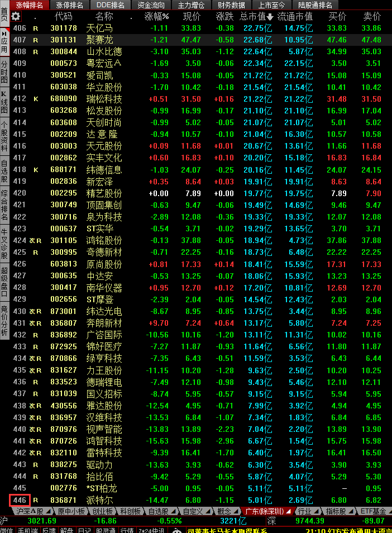
Task: Select stock row 粤宏远A
Action: coord(201,64)
